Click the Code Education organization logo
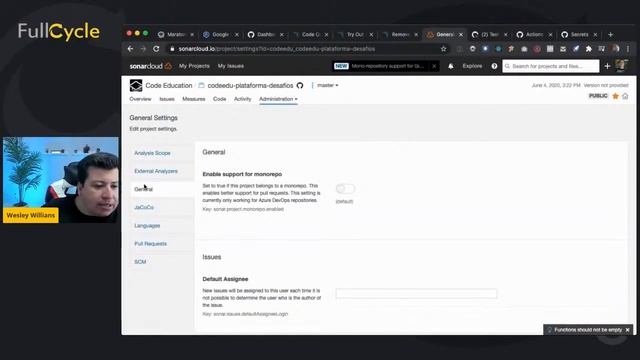The height and width of the screenshot is (360, 640). tap(136, 85)
